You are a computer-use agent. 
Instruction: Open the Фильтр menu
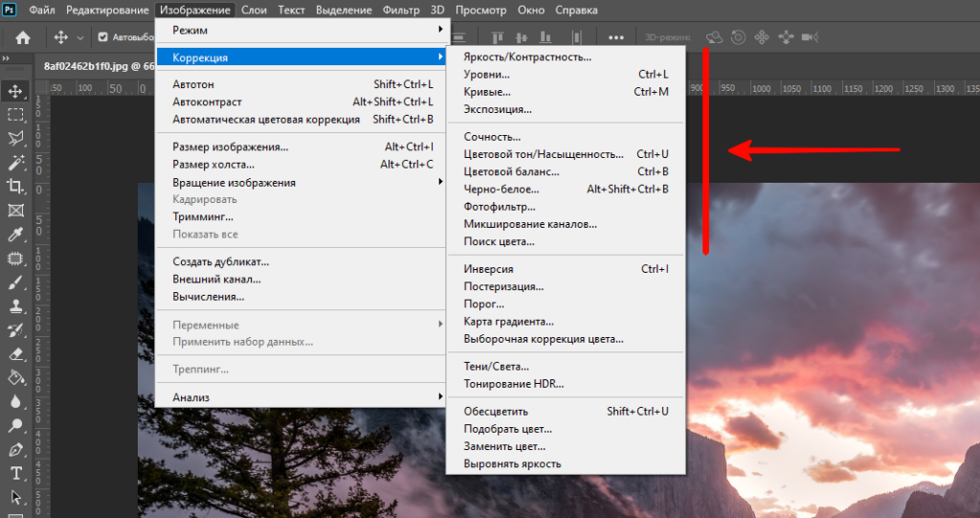point(401,11)
